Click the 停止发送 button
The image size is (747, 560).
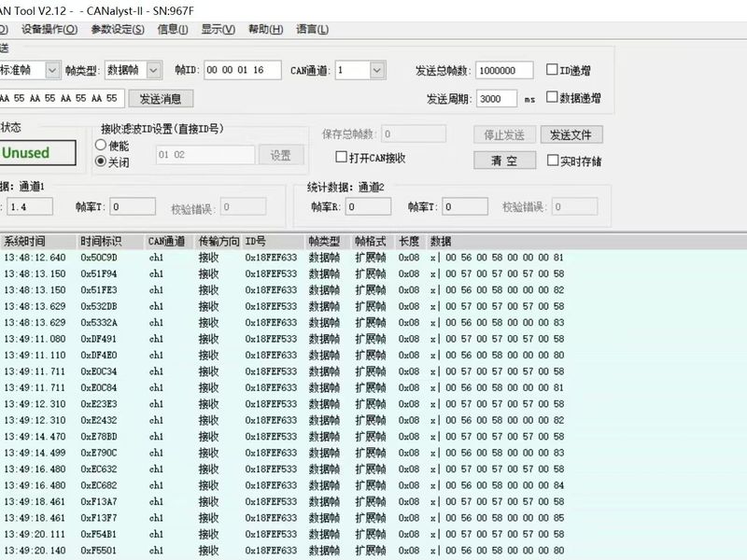(x=504, y=134)
